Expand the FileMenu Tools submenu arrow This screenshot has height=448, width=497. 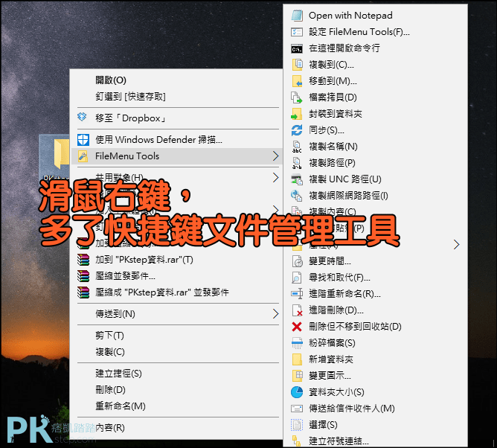click(x=275, y=156)
